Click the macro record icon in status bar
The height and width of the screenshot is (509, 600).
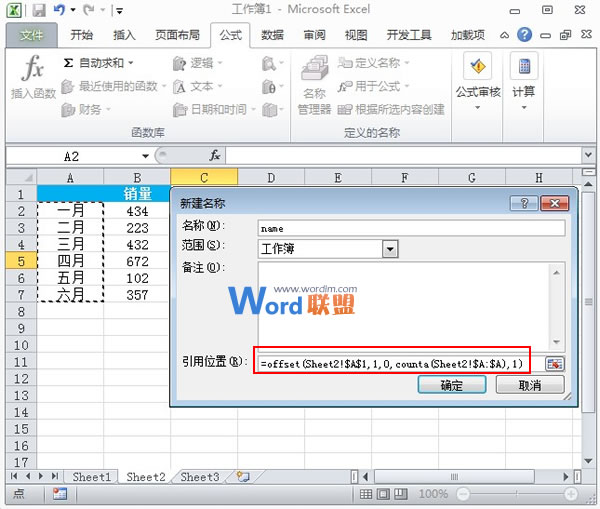click(x=60, y=494)
